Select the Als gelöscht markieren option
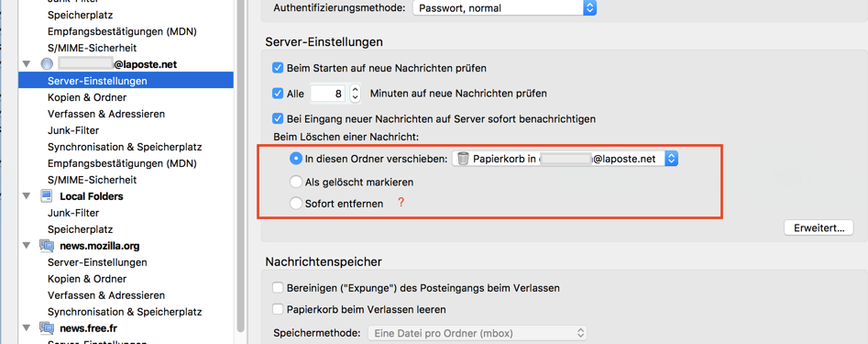The width and height of the screenshot is (868, 344). 297,182
